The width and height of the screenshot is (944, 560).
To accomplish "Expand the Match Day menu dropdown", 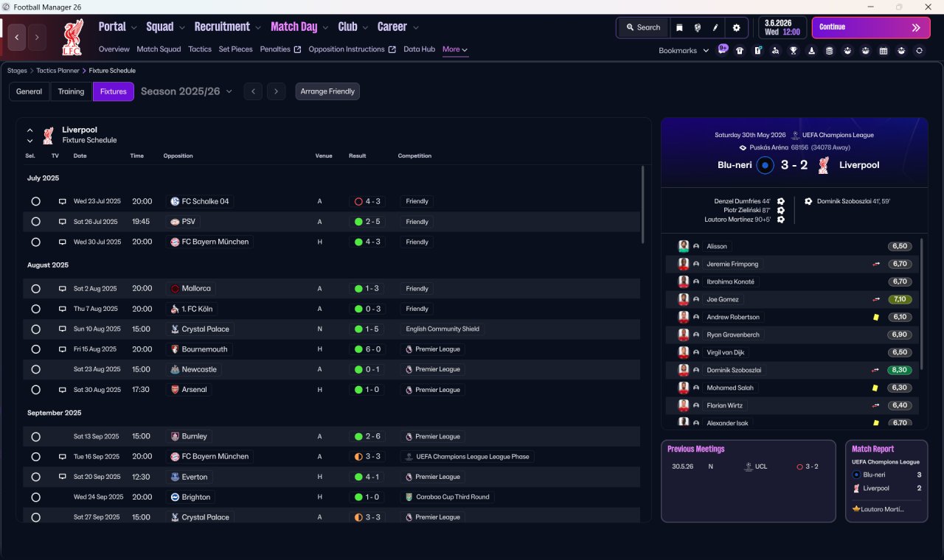I will click(325, 28).
